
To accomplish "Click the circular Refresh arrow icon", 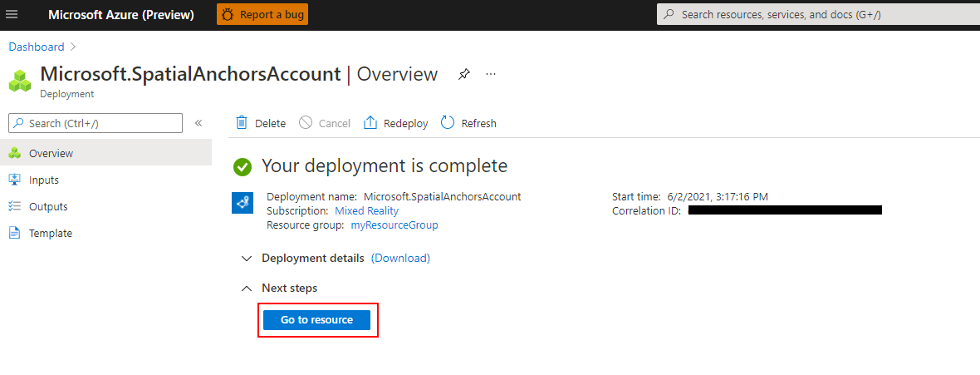I will point(448,123).
